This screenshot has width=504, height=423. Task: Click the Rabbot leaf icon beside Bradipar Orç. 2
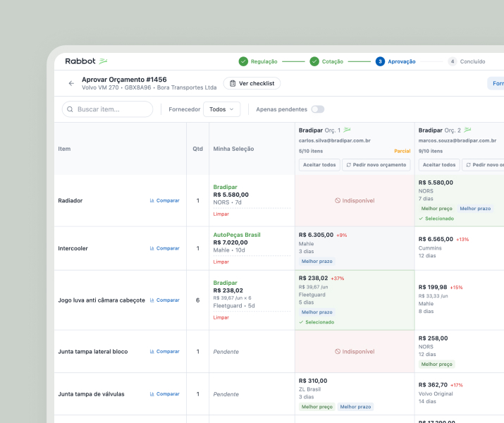coord(467,130)
